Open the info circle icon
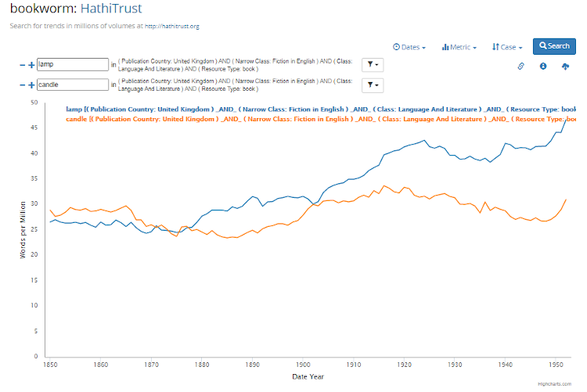Image resolution: width=587 pixels, height=392 pixels. click(x=543, y=67)
